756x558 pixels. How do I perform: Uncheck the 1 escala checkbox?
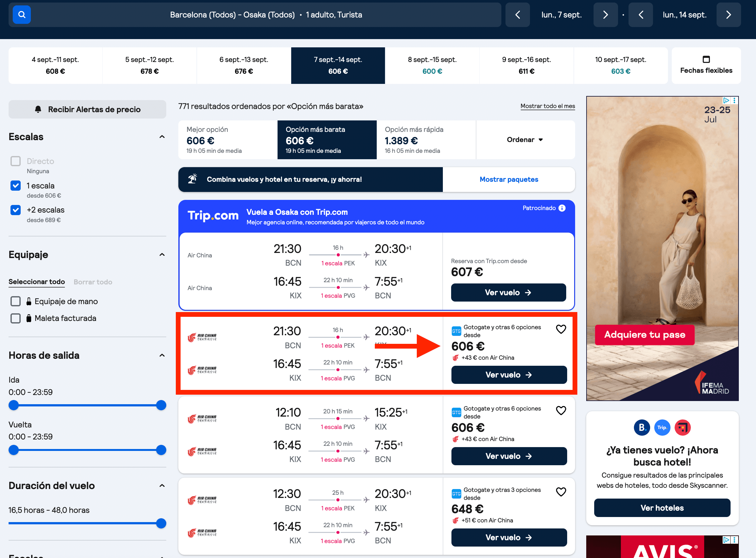pos(16,186)
